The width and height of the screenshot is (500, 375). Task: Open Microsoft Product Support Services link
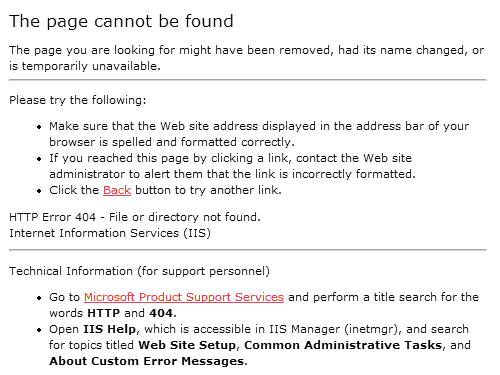pos(184,297)
